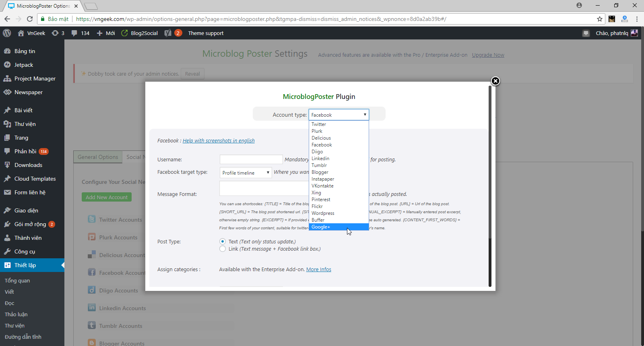Open Phản hồi comments menu
This screenshot has width=644, height=346.
[32, 151]
